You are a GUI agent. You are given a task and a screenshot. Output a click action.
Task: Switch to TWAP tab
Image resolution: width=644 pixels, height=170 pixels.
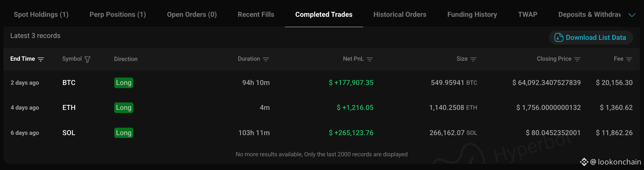click(x=528, y=15)
